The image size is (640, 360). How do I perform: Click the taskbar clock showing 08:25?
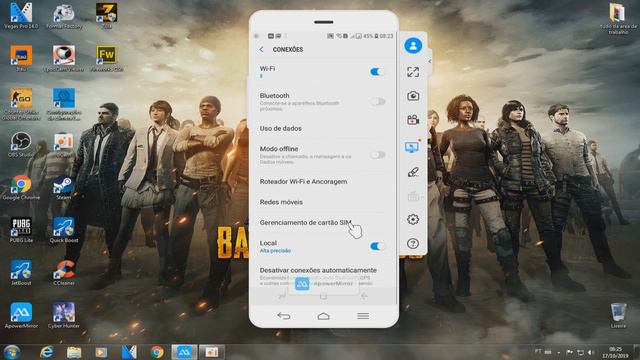[616, 352]
